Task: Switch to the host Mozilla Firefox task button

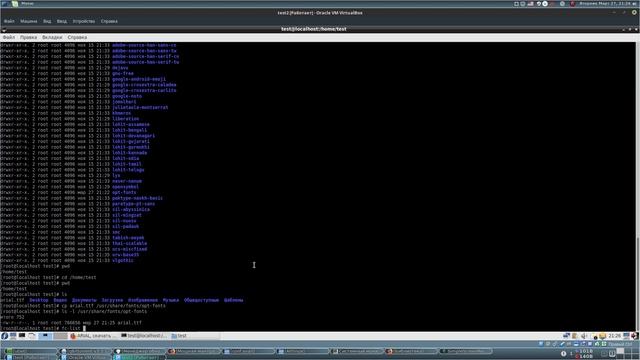Action: (x=194, y=351)
